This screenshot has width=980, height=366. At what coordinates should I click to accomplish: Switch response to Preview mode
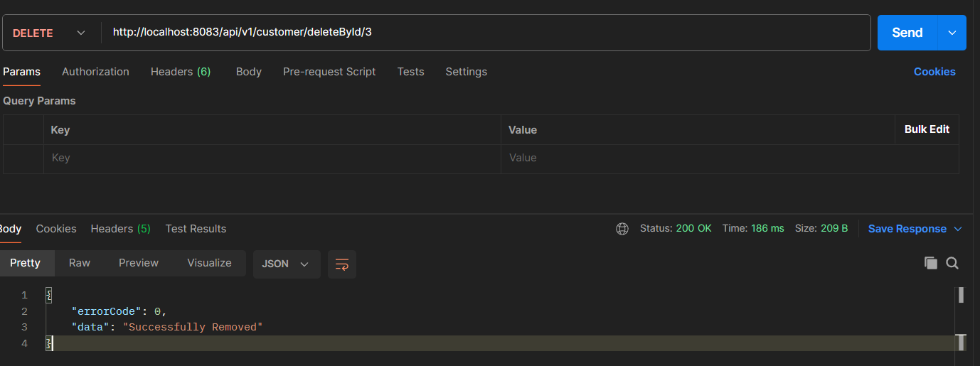click(x=139, y=263)
